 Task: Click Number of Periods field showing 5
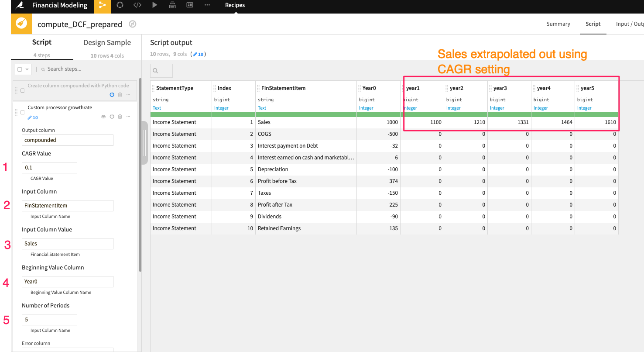[x=49, y=320]
